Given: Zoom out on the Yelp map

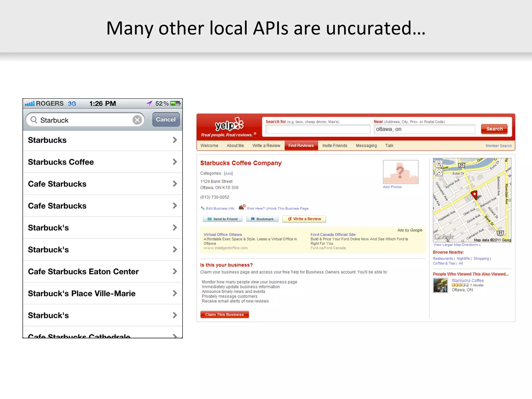Looking at the screenshot, I should pyautogui.click(x=439, y=172).
